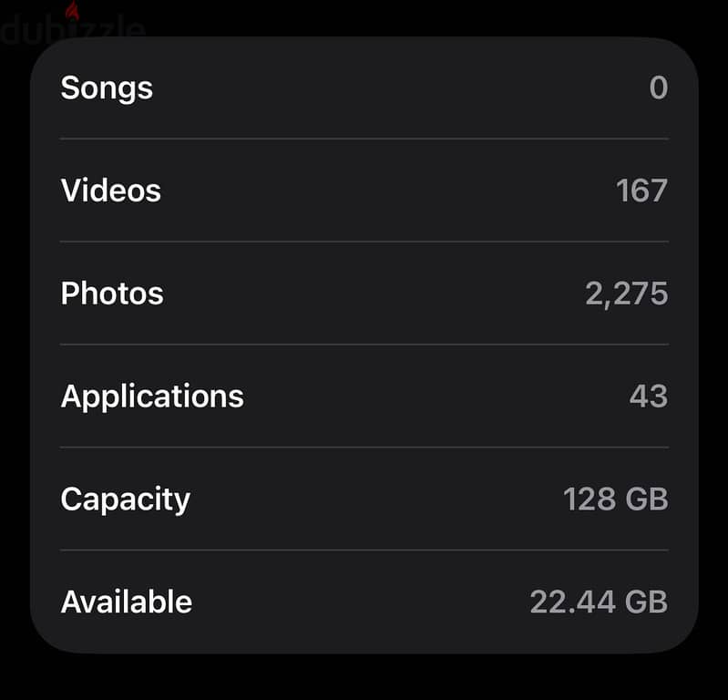The width and height of the screenshot is (728, 700).
Task: Click the divider between Capacity and Available
Action: click(364, 551)
